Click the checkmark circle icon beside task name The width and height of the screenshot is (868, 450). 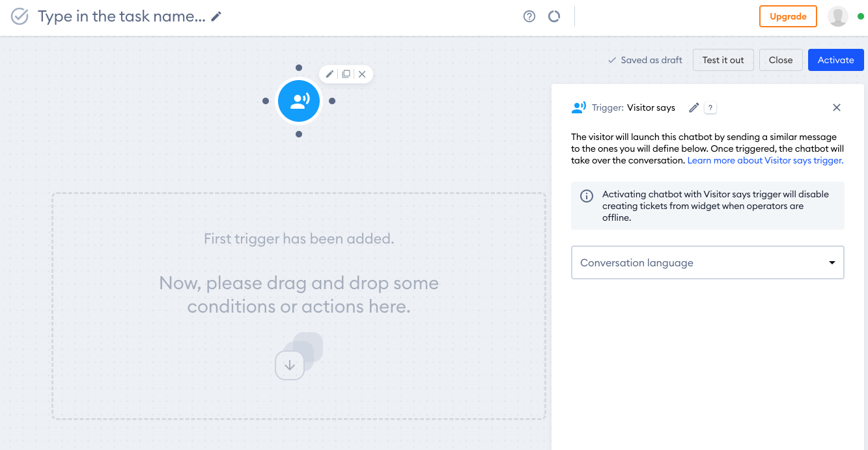(20, 17)
